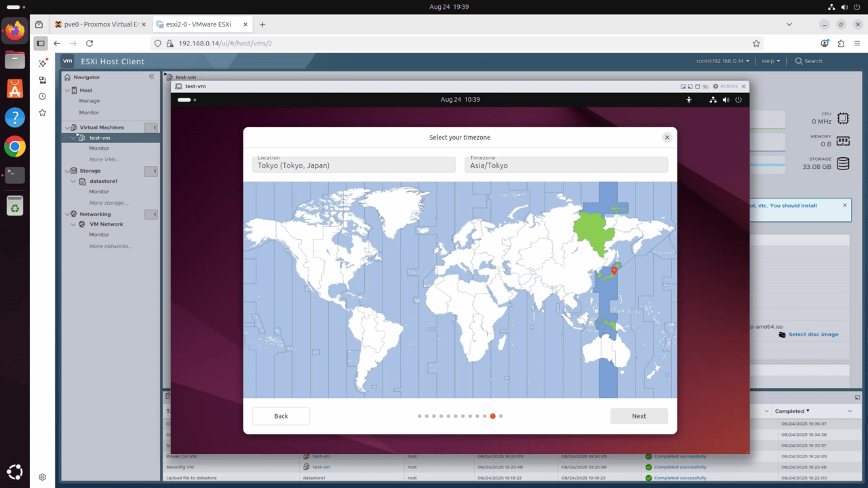
Task: Select More storage... in navigator
Action: [108, 203]
